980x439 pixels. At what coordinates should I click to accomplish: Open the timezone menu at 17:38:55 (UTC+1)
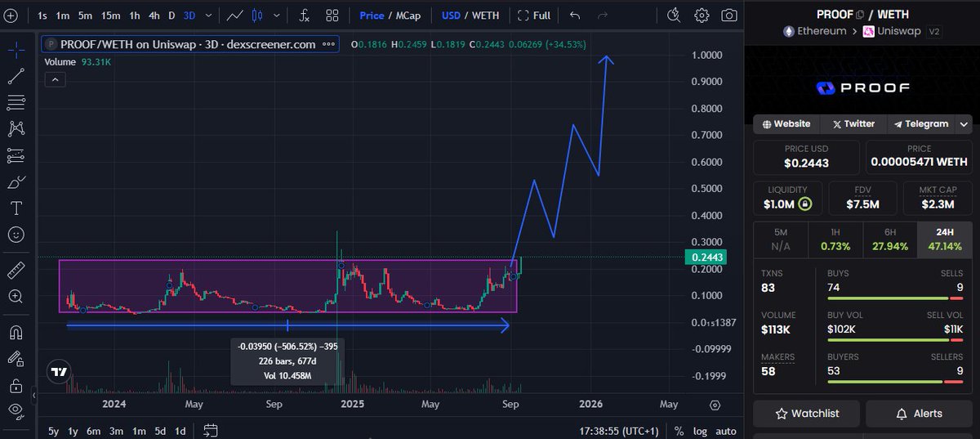(617, 431)
